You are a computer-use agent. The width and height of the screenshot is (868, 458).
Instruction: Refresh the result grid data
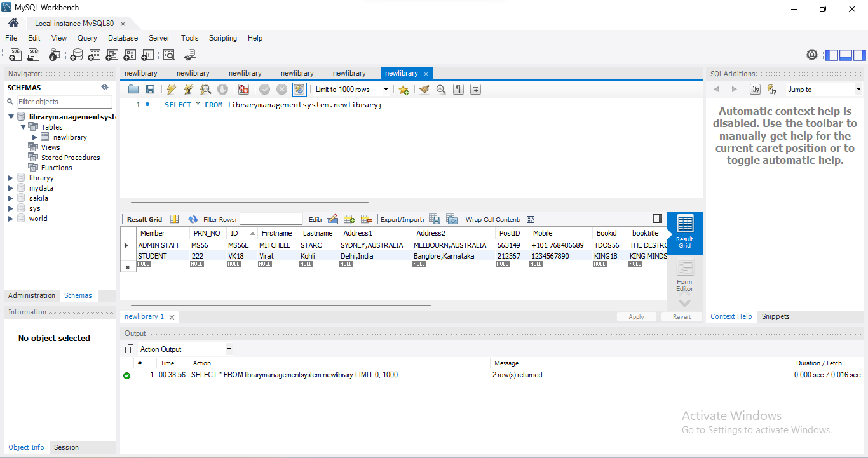pyautogui.click(x=193, y=219)
